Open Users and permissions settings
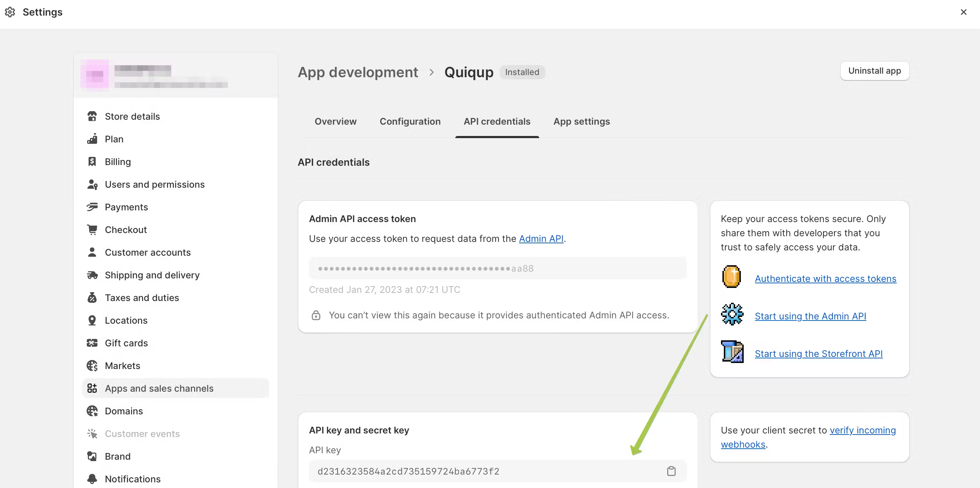 (154, 184)
